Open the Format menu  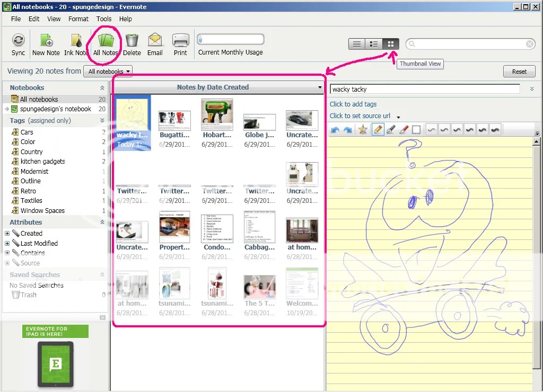tap(78, 19)
